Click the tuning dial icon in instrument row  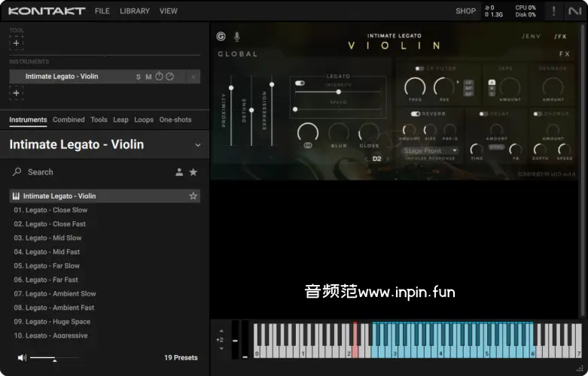tap(170, 77)
